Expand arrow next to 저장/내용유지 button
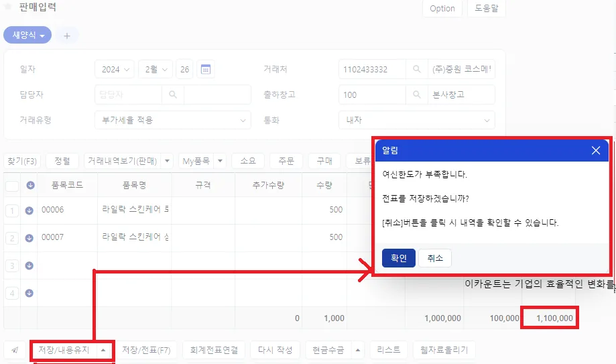The width and height of the screenshot is (616, 364). 103,350
